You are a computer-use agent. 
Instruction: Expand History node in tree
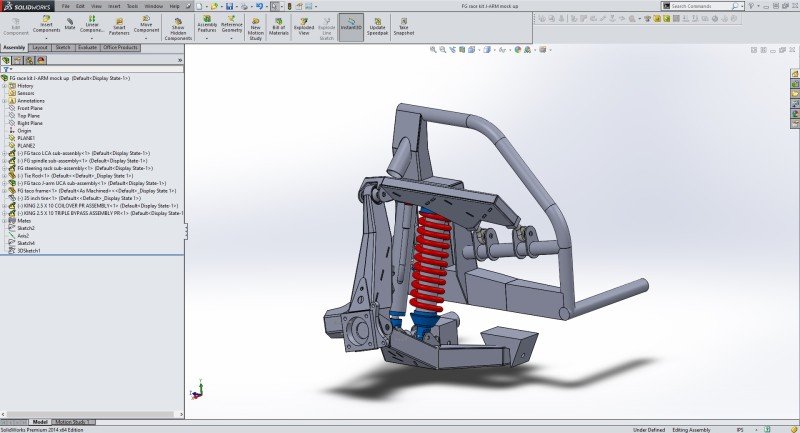tap(5, 86)
